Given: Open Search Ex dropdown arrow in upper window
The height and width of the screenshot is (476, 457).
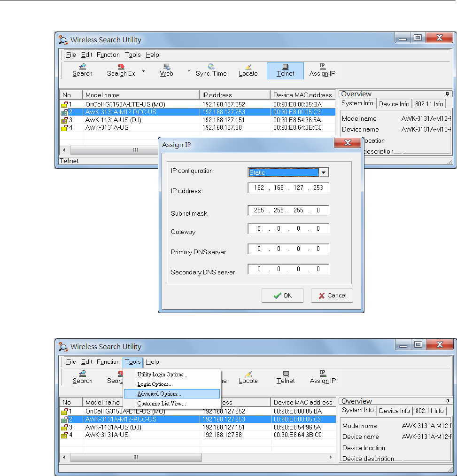Looking at the screenshot, I should [x=144, y=71].
